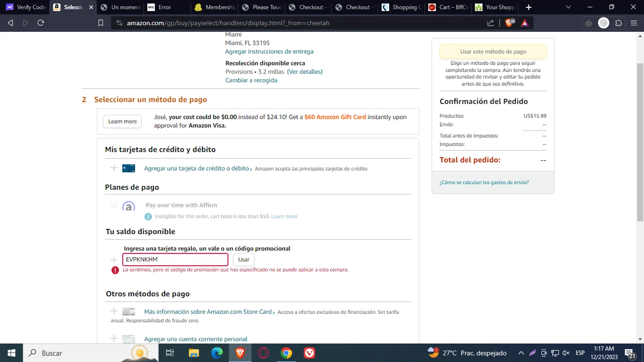Expand plus icon next to add credit card
The image size is (644, 362).
(x=114, y=168)
